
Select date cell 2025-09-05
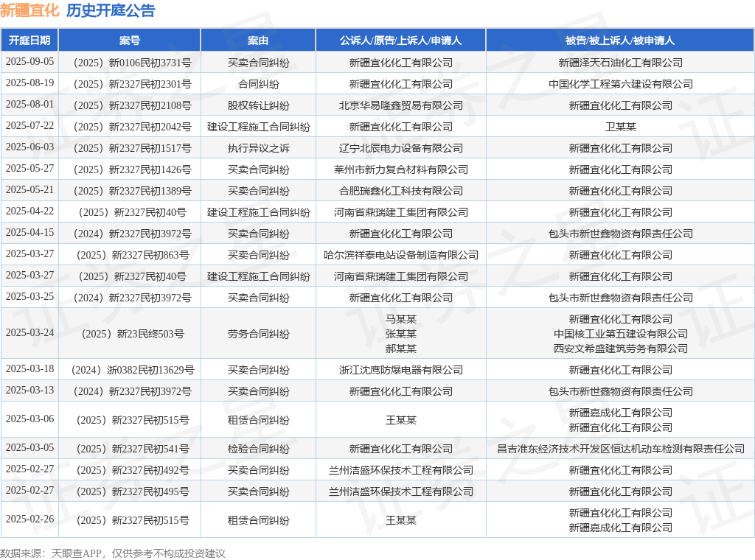pyautogui.click(x=29, y=62)
